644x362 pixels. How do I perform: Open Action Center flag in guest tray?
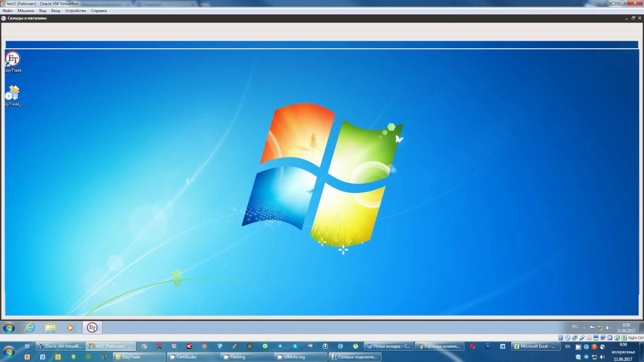point(592,327)
